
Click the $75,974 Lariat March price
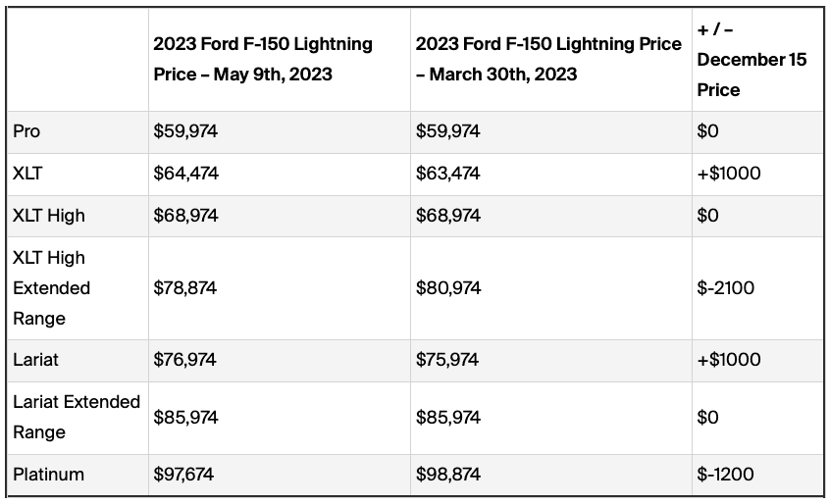[x=447, y=360]
